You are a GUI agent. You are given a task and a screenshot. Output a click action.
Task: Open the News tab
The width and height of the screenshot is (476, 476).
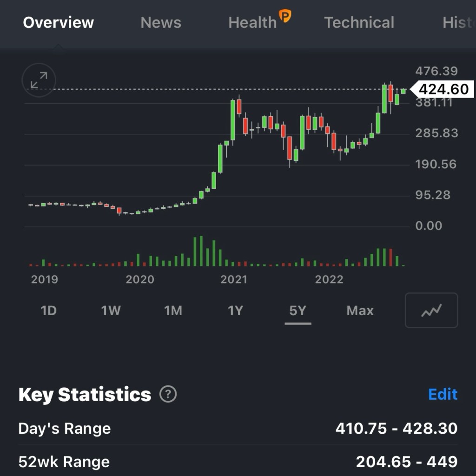click(x=161, y=22)
